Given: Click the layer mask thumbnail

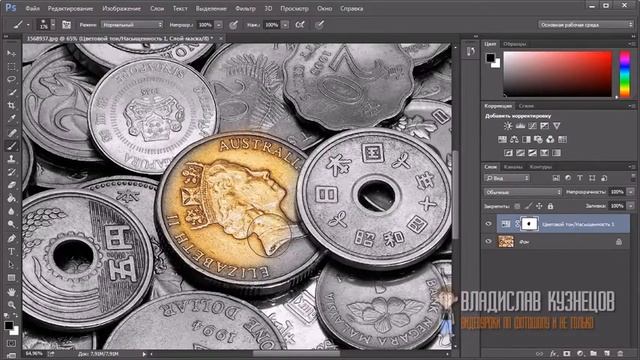Looking at the screenshot, I should (529, 224).
